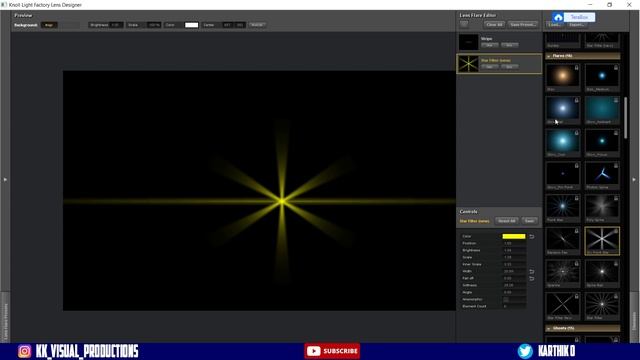This screenshot has width=640, height=360.
Task: Open the white Color swatch in Preview bar
Action: click(x=191, y=25)
